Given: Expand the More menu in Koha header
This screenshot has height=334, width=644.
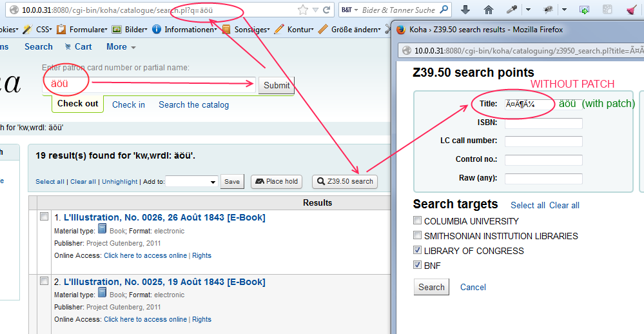Looking at the screenshot, I should pos(121,46).
